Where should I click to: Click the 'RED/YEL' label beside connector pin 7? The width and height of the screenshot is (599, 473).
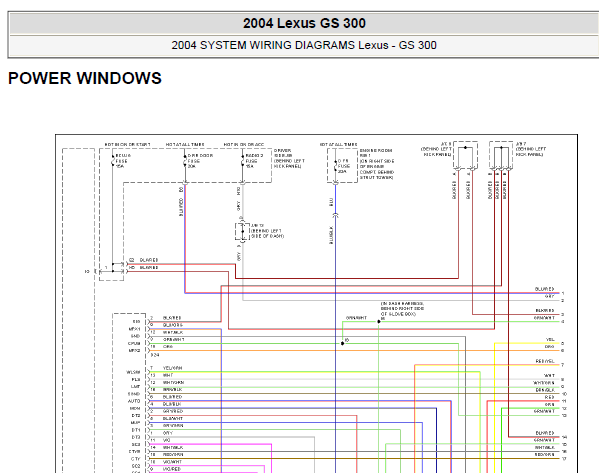(545, 361)
